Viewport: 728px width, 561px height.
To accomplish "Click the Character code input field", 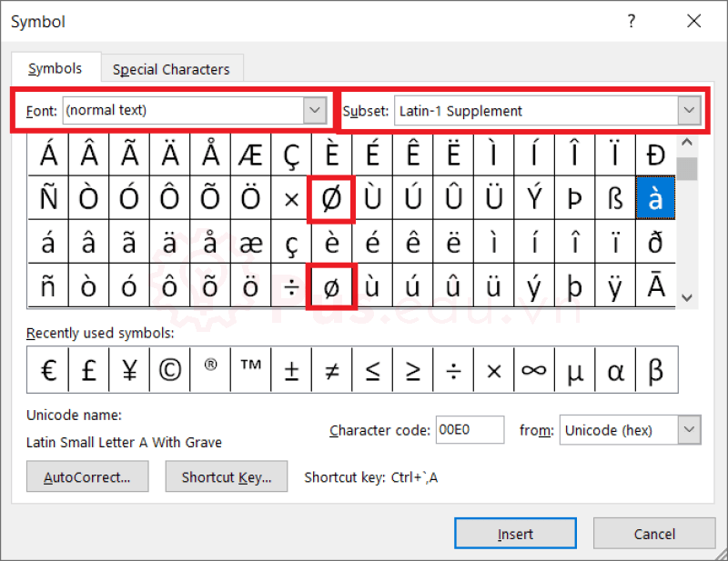I will (470, 430).
